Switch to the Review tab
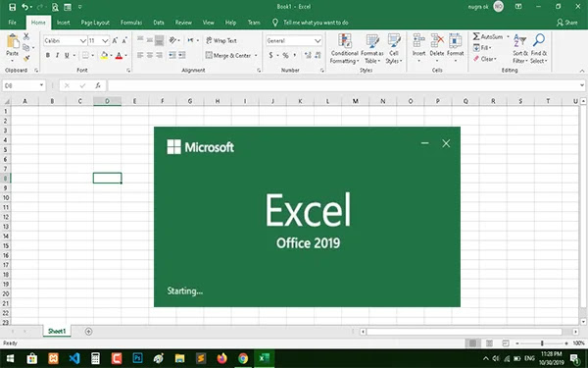 [183, 23]
